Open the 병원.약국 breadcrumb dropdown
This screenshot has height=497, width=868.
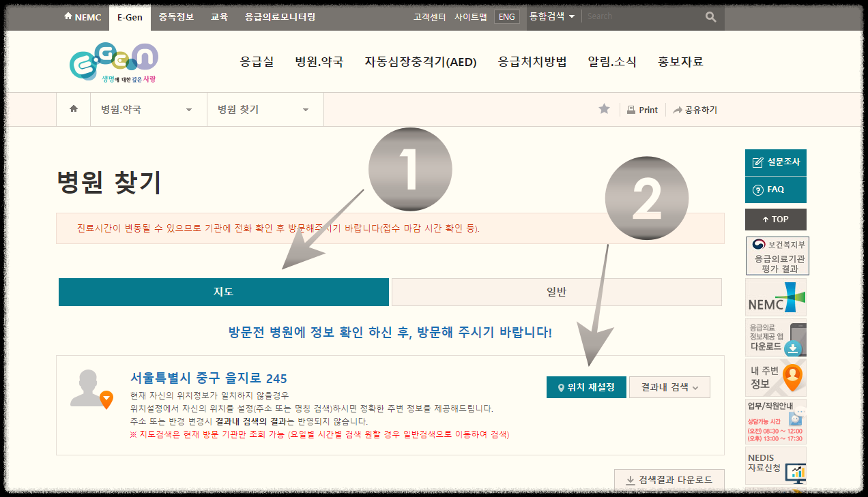point(148,109)
